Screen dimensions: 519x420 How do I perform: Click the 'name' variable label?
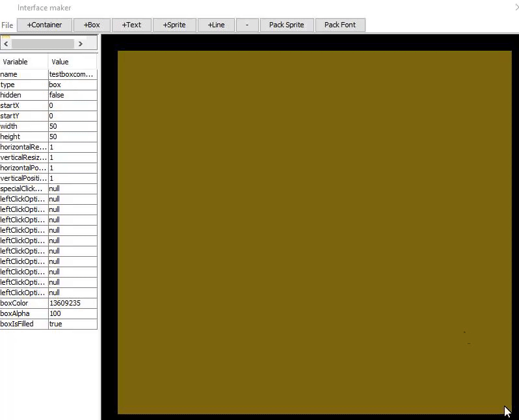pos(8,74)
